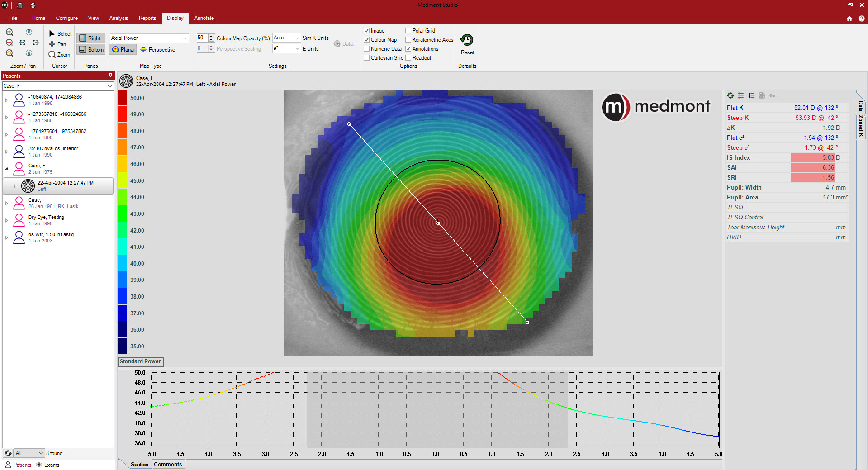Click the Home icon in title ribbon

pyautogui.click(x=849, y=19)
